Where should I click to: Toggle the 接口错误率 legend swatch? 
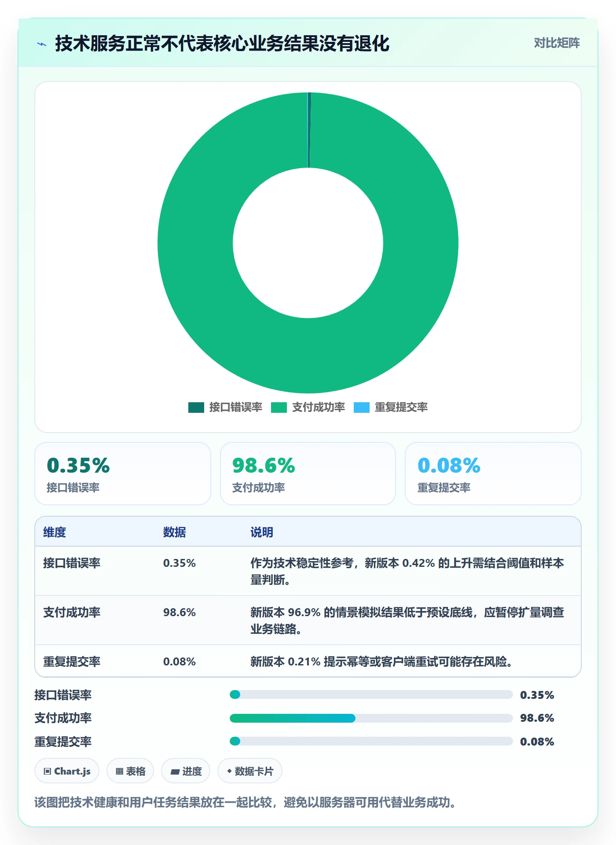[196, 408]
